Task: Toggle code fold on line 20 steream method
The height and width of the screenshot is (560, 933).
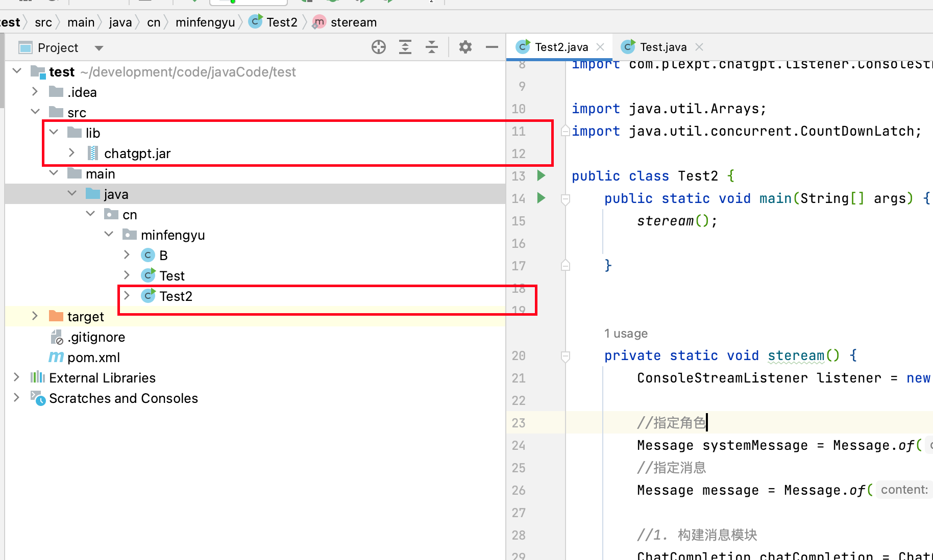Action: coord(566,356)
